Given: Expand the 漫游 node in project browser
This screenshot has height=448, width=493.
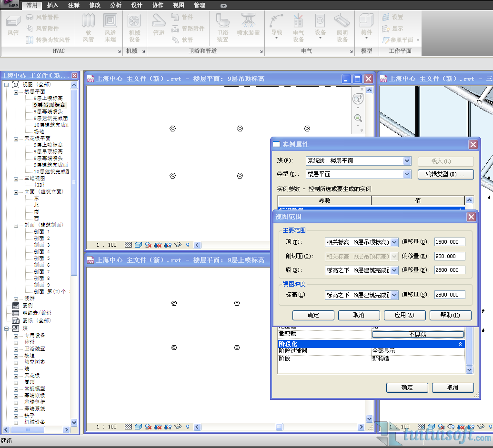Looking at the screenshot, I should [x=16, y=299].
